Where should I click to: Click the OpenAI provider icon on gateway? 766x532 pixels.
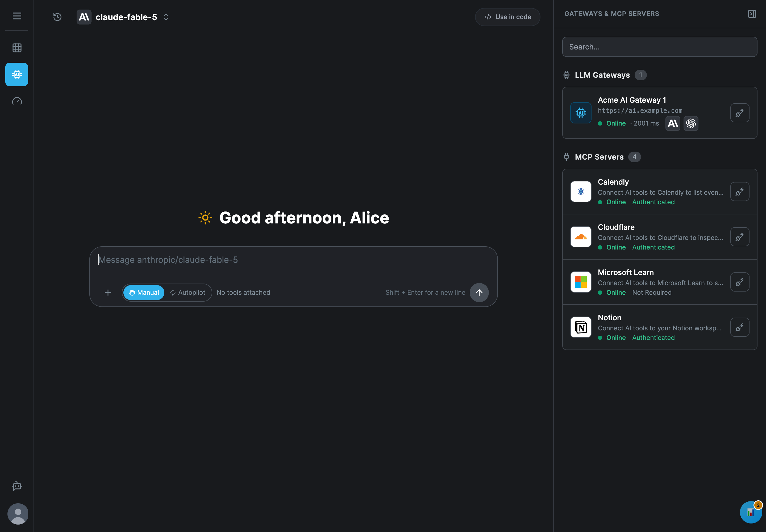click(x=691, y=123)
